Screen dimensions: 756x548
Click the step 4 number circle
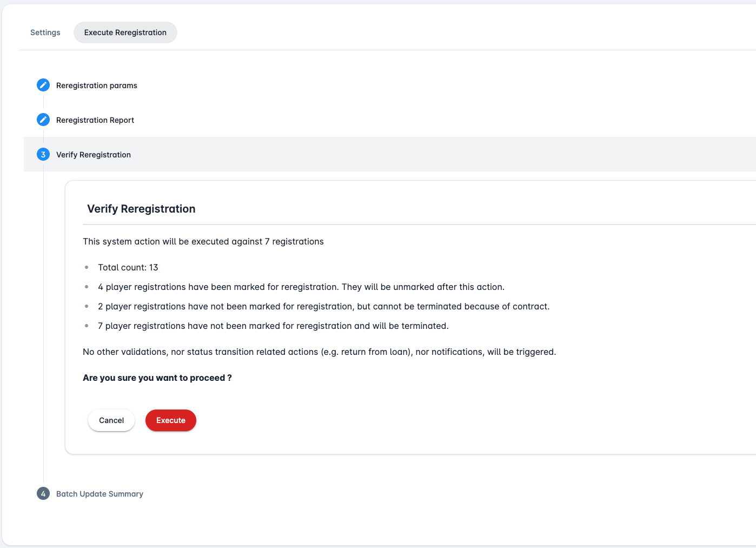43,493
